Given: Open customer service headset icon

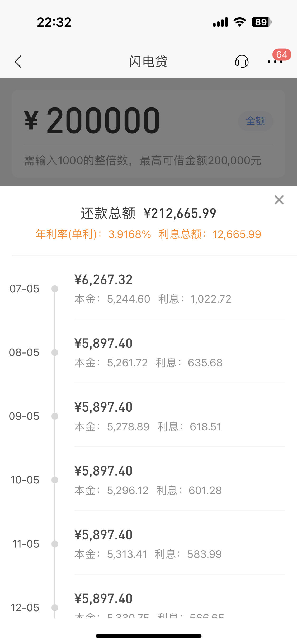Looking at the screenshot, I should (x=242, y=62).
